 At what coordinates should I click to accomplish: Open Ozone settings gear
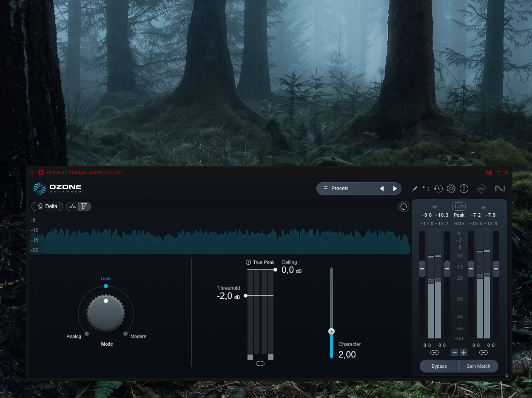[451, 189]
